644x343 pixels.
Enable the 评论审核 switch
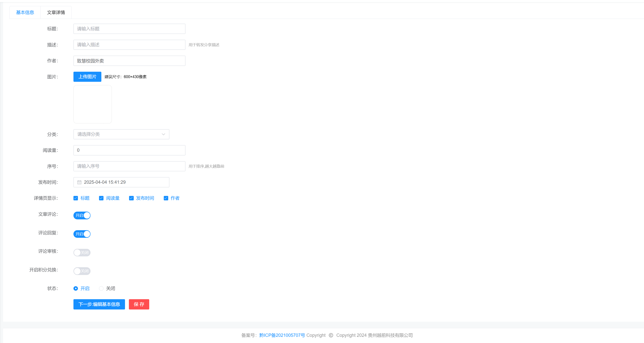coord(82,253)
